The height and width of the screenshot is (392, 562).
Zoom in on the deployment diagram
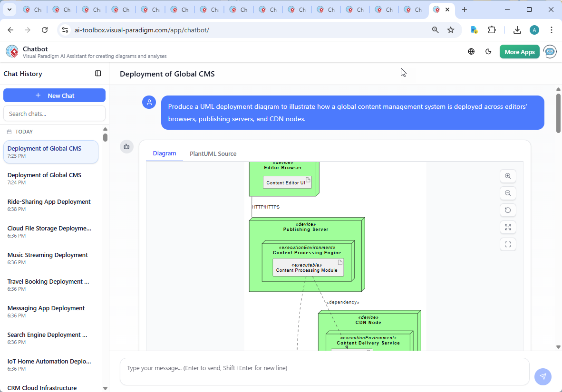click(x=508, y=176)
